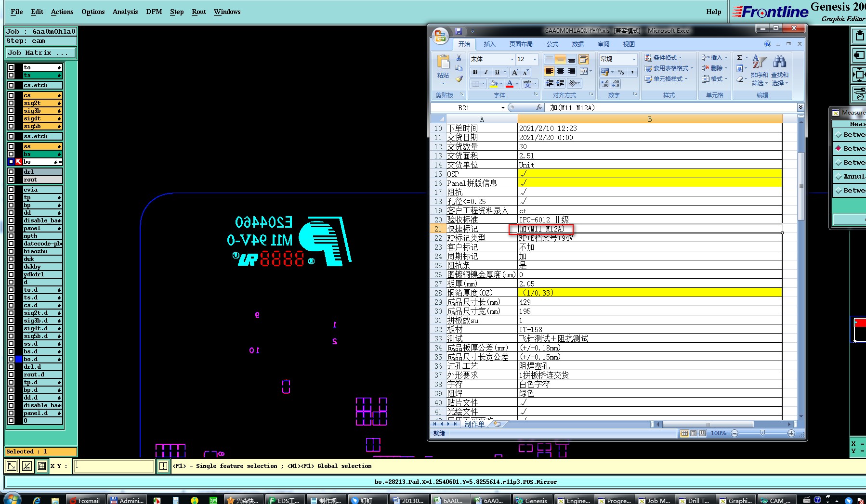Click the Increase Font Size icon
Screen dimensions: 866x504
515,72
